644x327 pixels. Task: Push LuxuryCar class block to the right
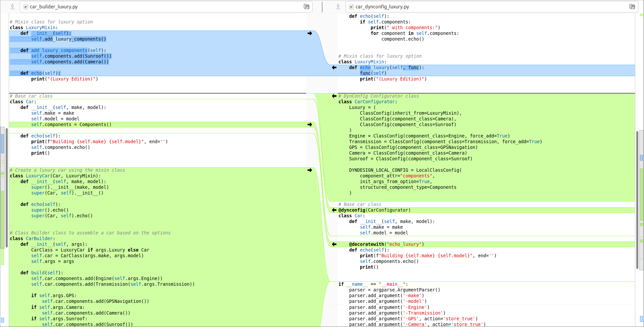tap(310, 170)
